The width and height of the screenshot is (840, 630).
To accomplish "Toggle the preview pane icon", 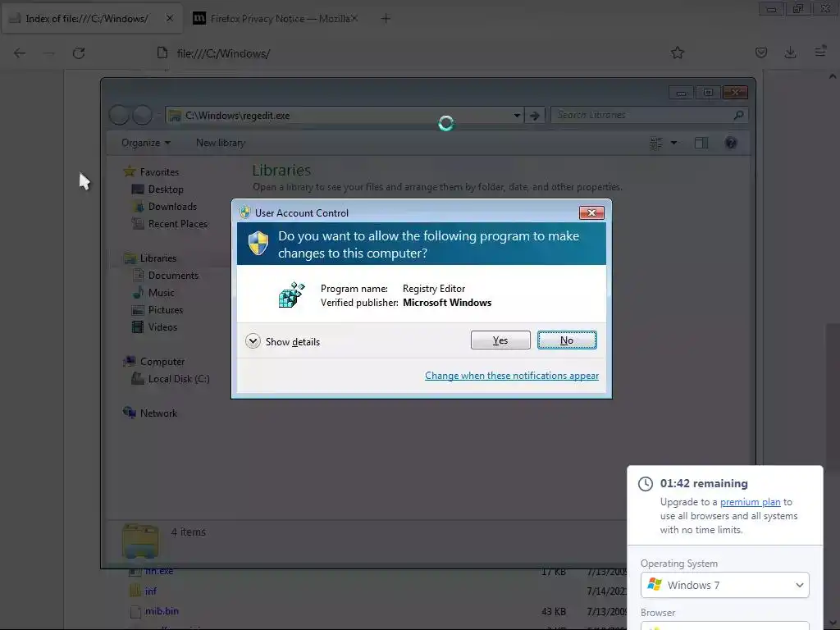I will tap(701, 143).
